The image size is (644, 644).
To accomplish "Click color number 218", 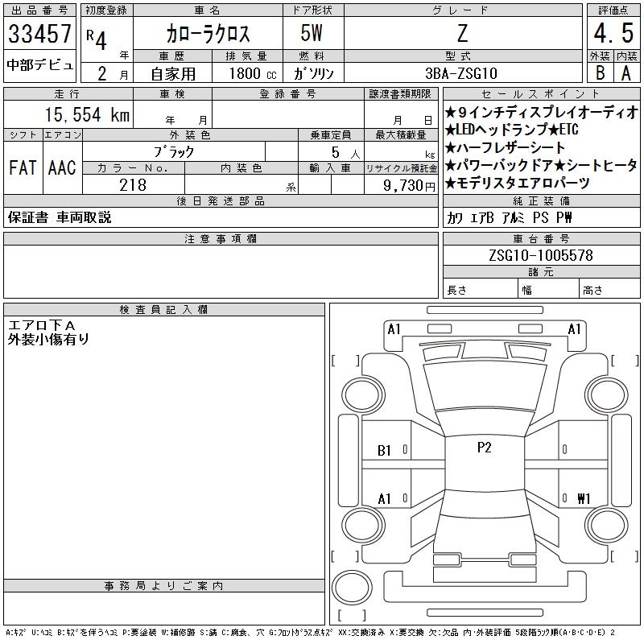I will click(x=133, y=185).
